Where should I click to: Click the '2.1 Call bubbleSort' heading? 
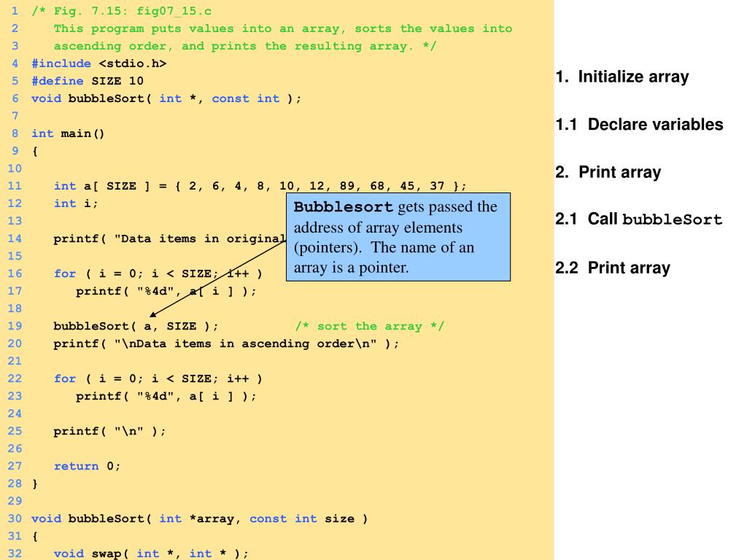tap(639, 219)
